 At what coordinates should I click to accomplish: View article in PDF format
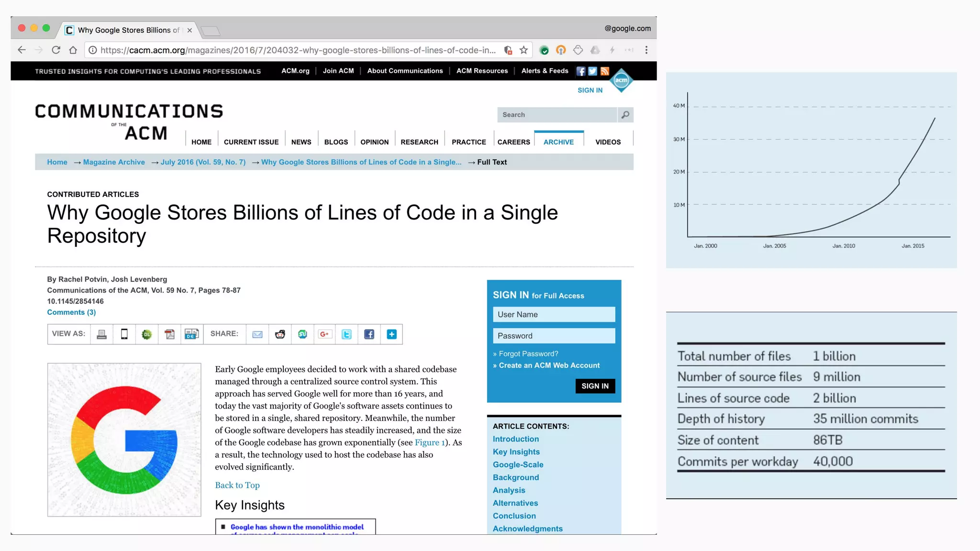point(169,334)
